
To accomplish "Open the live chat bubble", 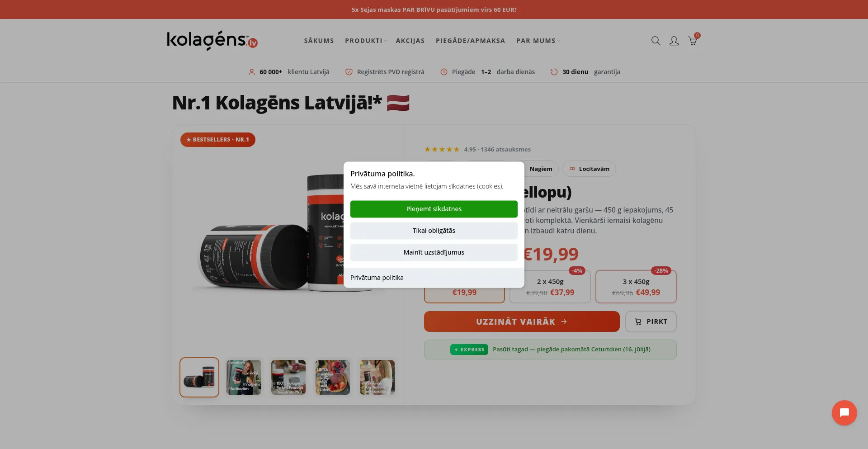I will [x=844, y=413].
